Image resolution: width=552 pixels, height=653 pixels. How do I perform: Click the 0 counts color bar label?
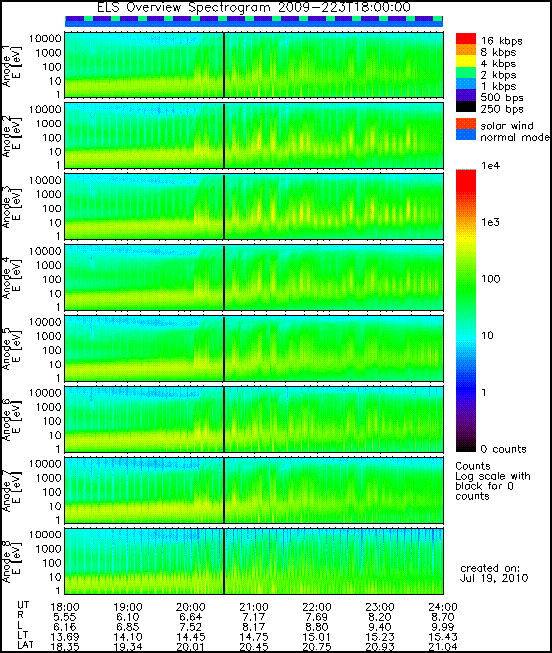503,449
